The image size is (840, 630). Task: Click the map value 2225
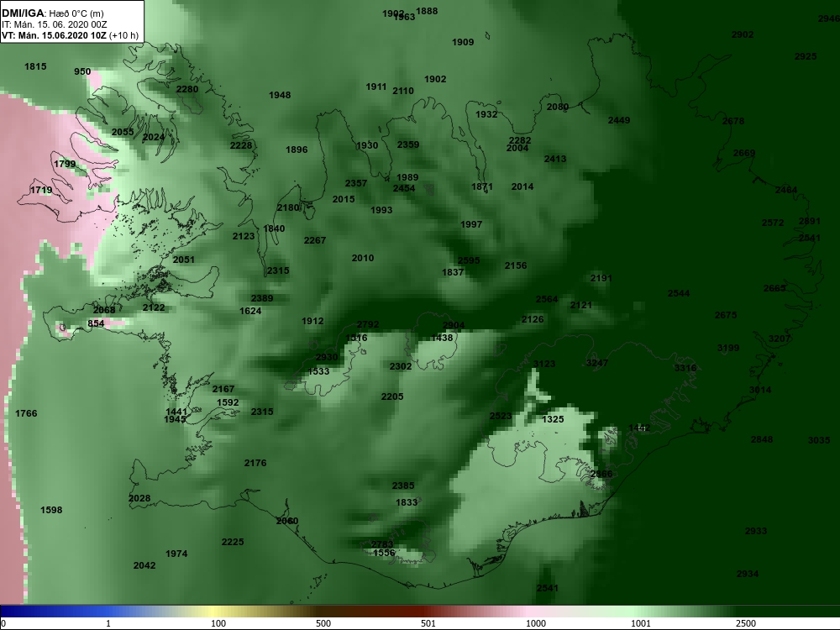point(233,542)
